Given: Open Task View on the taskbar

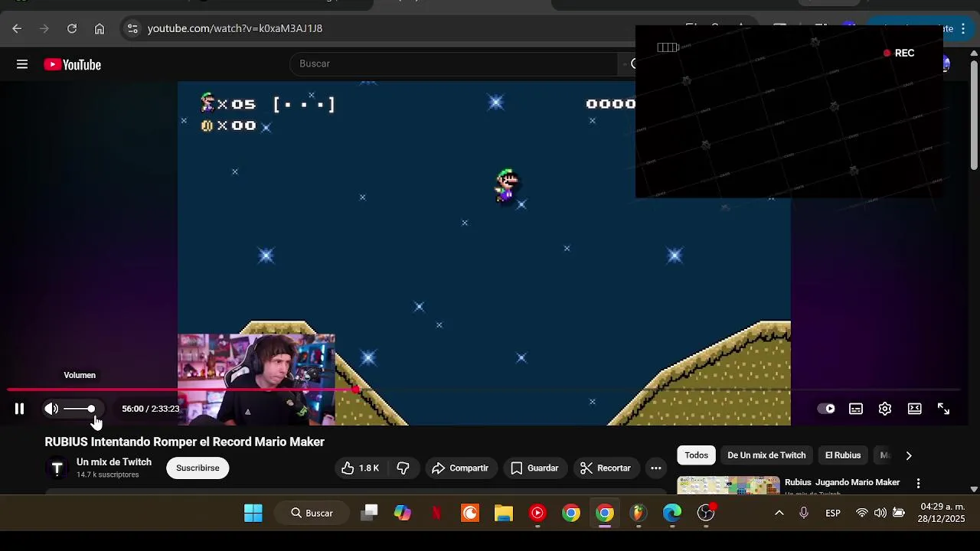Looking at the screenshot, I should [369, 513].
